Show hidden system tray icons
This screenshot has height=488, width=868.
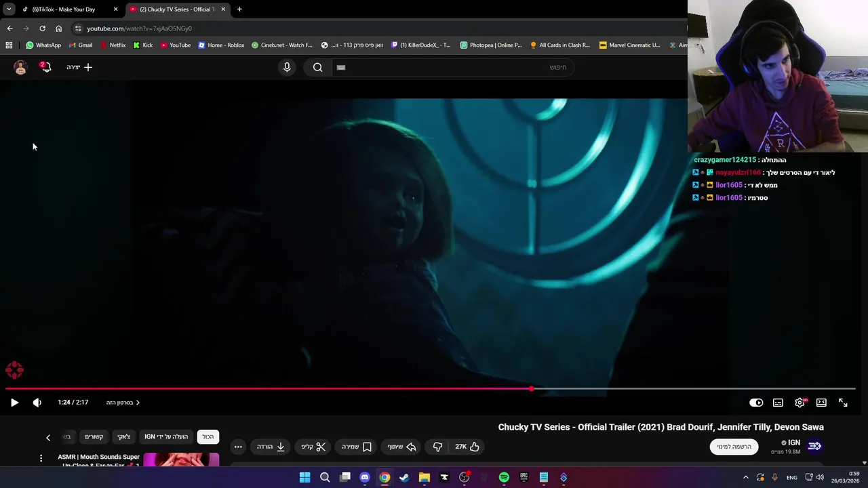pos(746,478)
